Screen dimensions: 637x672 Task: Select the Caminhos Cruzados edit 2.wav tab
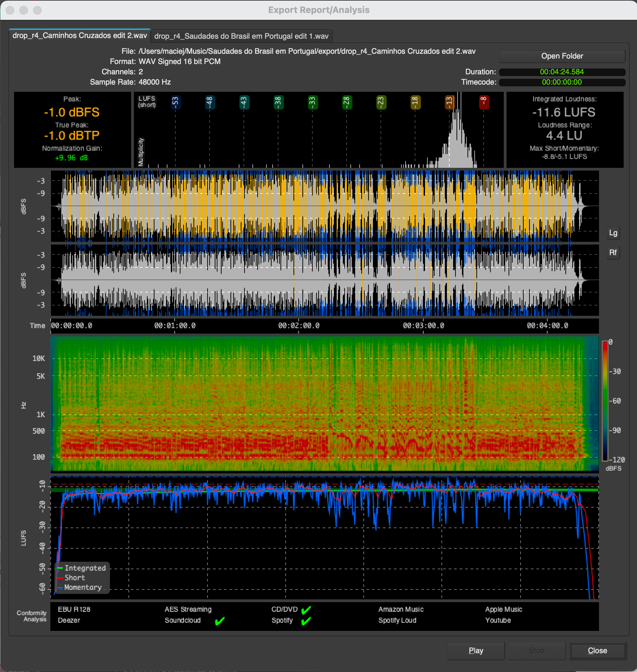pos(79,36)
